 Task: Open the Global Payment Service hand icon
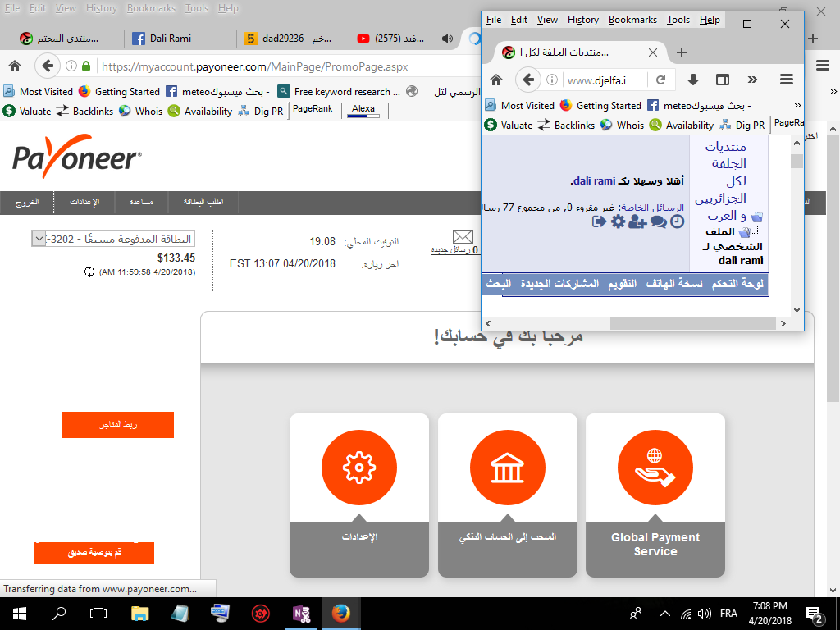[x=655, y=467]
